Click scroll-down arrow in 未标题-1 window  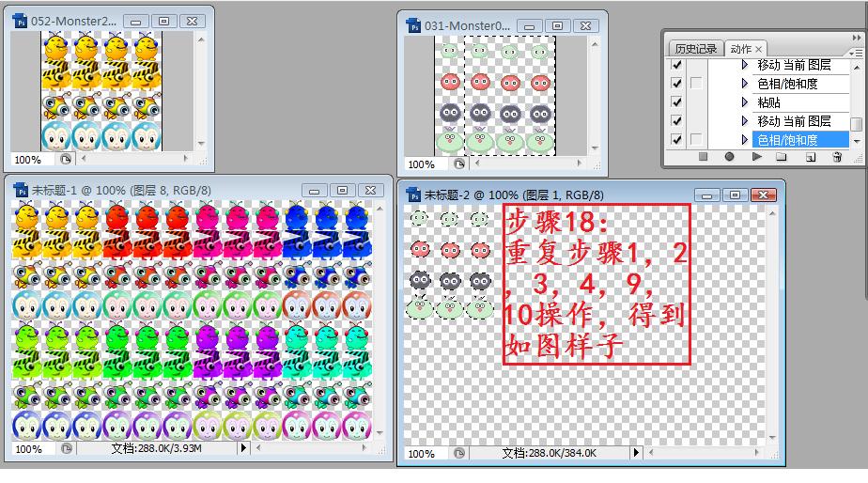pos(380,432)
